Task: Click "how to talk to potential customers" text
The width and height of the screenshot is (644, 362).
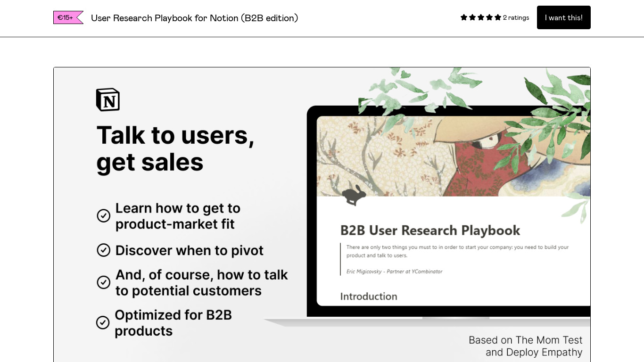Action: point(202,282)
